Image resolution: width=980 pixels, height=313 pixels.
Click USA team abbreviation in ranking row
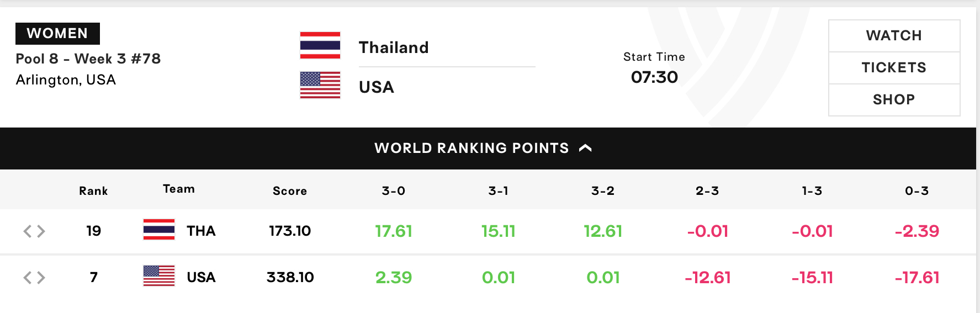[x=201, y=277]
